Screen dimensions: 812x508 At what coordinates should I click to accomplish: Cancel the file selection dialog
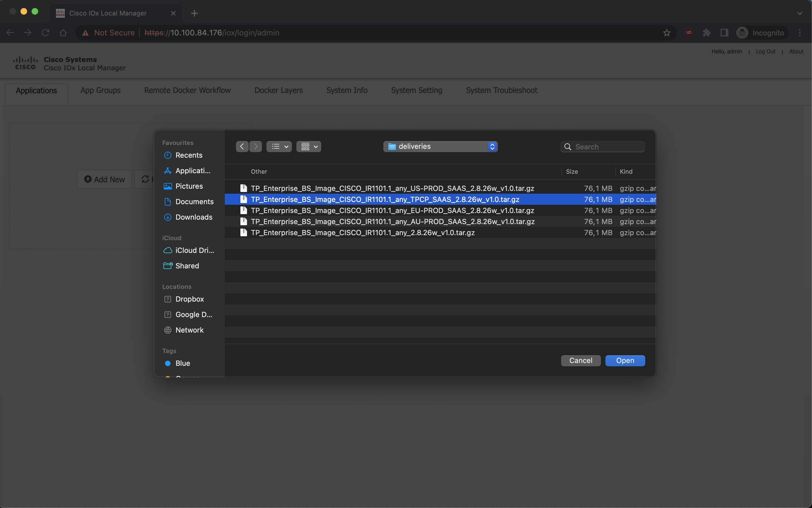coord(580,361)
